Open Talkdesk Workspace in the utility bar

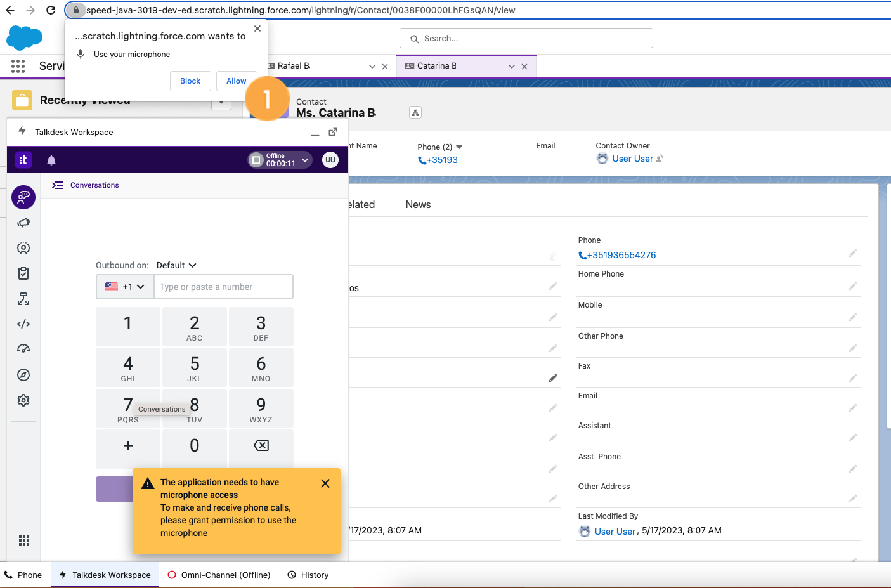click(105, 575)
